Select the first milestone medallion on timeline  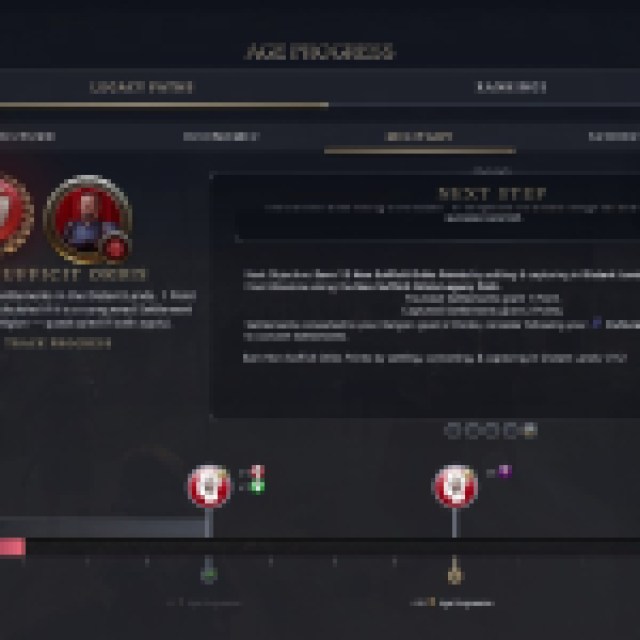(x=209, y=486)
